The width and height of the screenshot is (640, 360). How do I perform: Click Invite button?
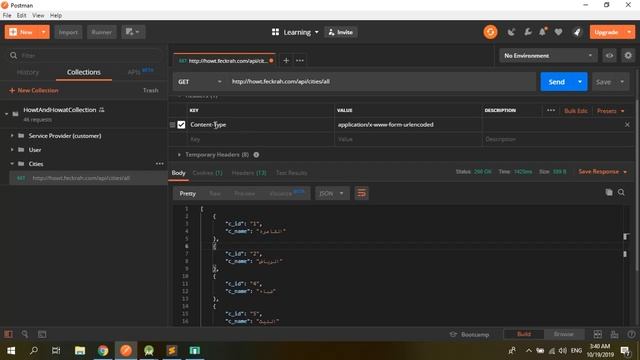pyautogui.click(x=341, y=32)
